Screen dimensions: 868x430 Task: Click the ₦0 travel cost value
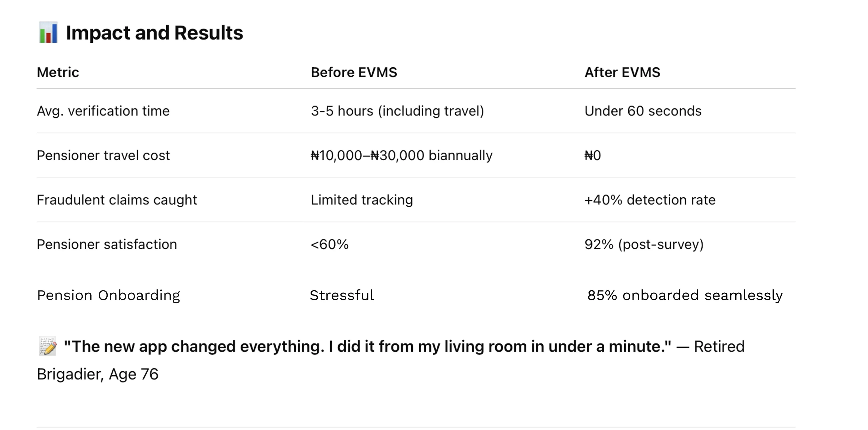click(x=592, y=155)
